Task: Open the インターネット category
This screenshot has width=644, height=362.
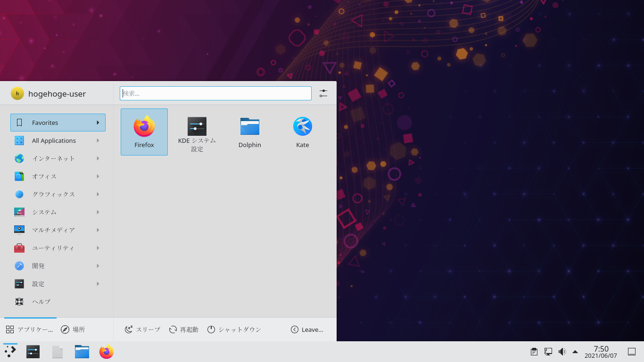Action: click(58, 158)
